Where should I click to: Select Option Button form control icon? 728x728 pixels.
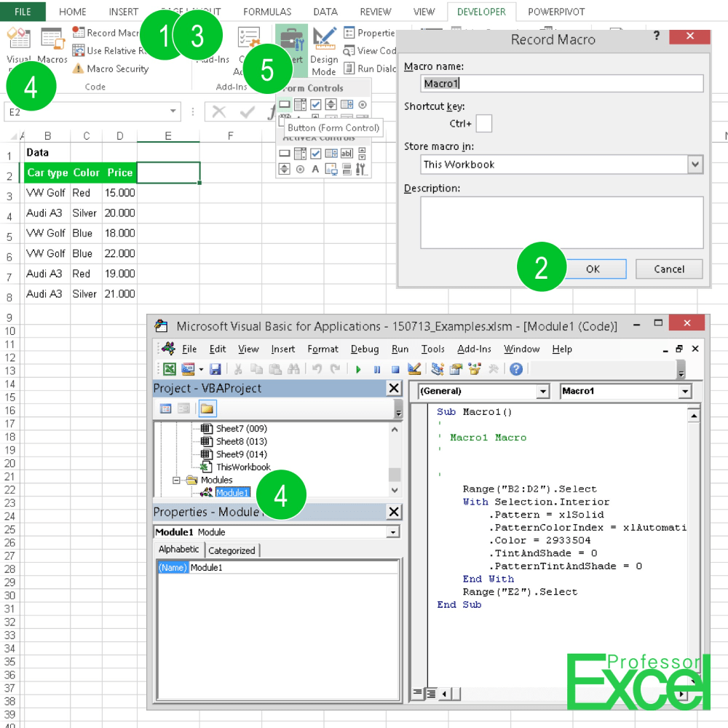pyautogui.click(x=363, y=104)
